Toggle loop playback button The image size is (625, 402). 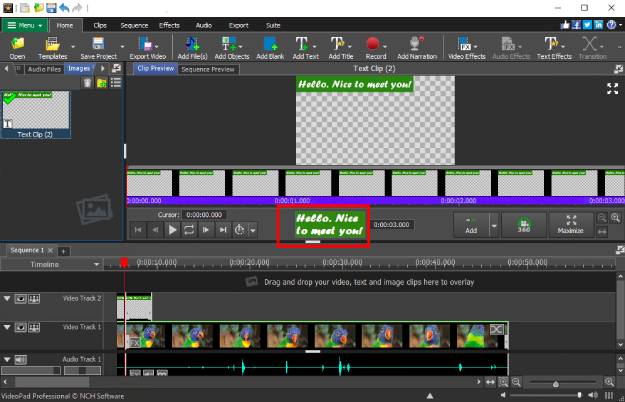(189, 230)
